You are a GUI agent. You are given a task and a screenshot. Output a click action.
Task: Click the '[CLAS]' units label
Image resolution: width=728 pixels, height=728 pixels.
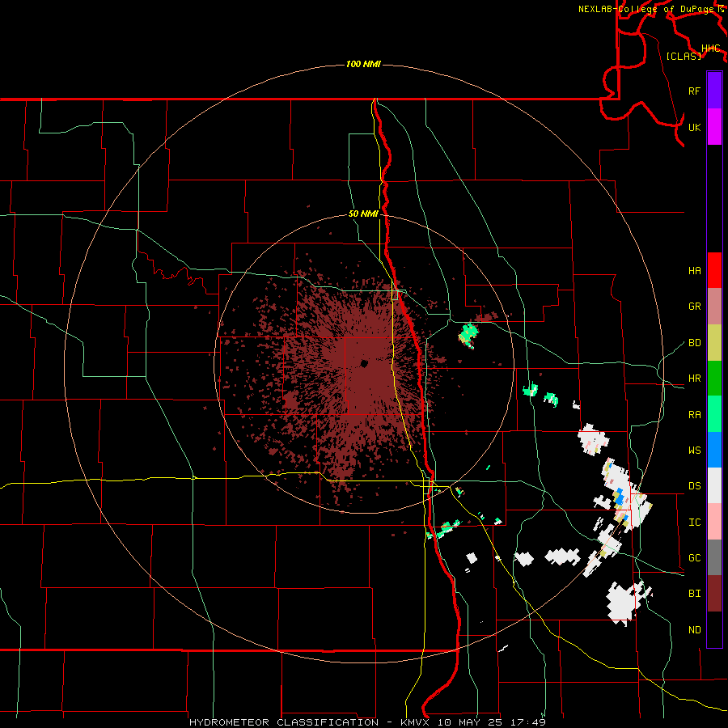click(684, 57)
